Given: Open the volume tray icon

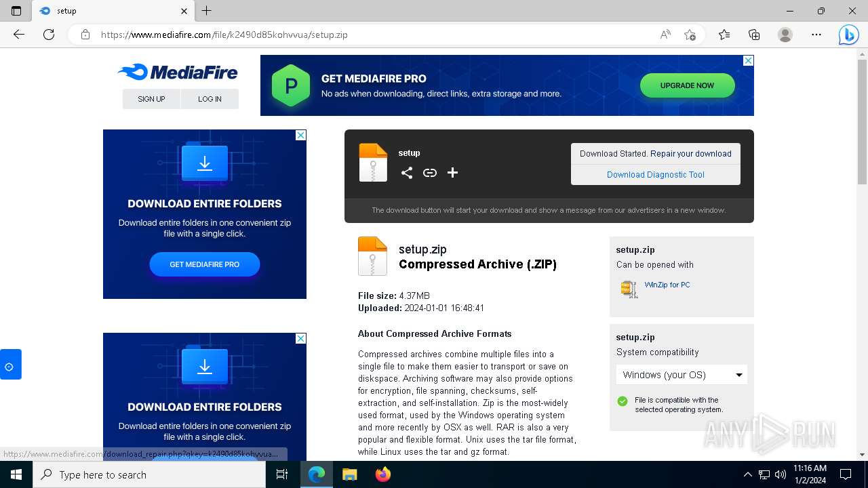Looking at the screenshot, I should 781,474.
